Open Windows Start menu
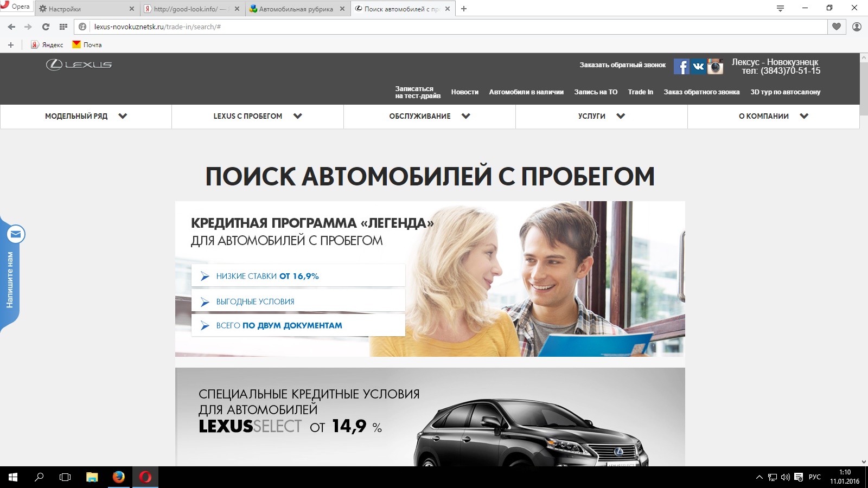Image resolution: width=868 pixels, height=488 pixels. (x=13, y=477)
